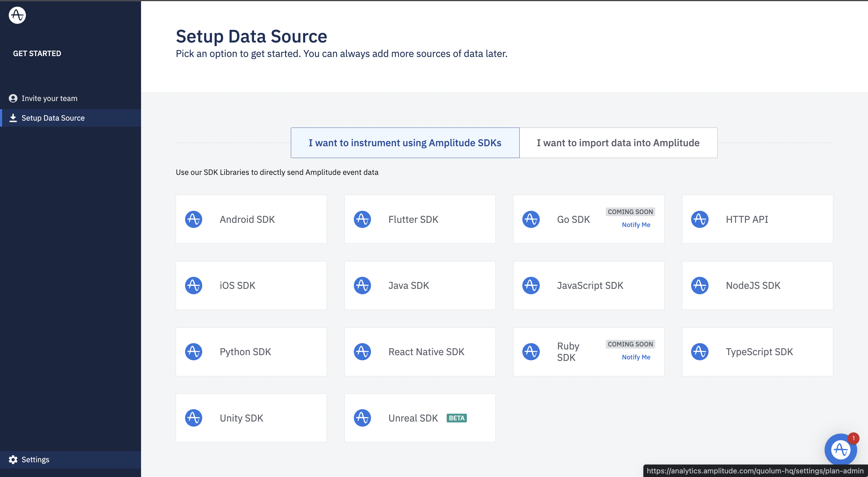Click the HTTP API card icon
Viewport: 868px width, 477px height.
700,220
